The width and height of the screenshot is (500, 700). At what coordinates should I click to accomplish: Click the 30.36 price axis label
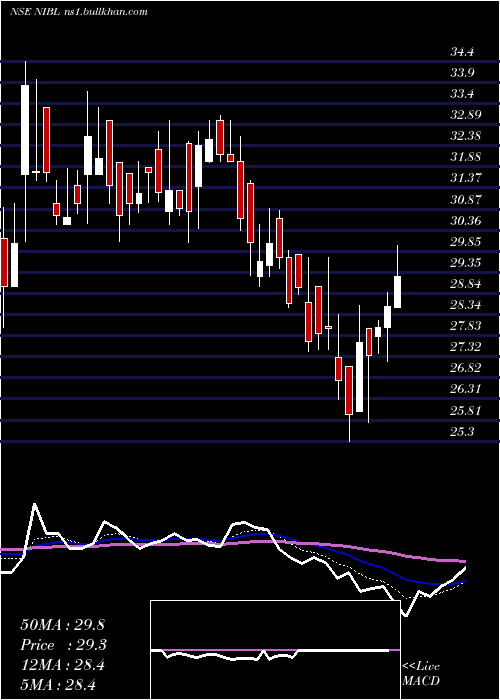click(x=466, y=221)
